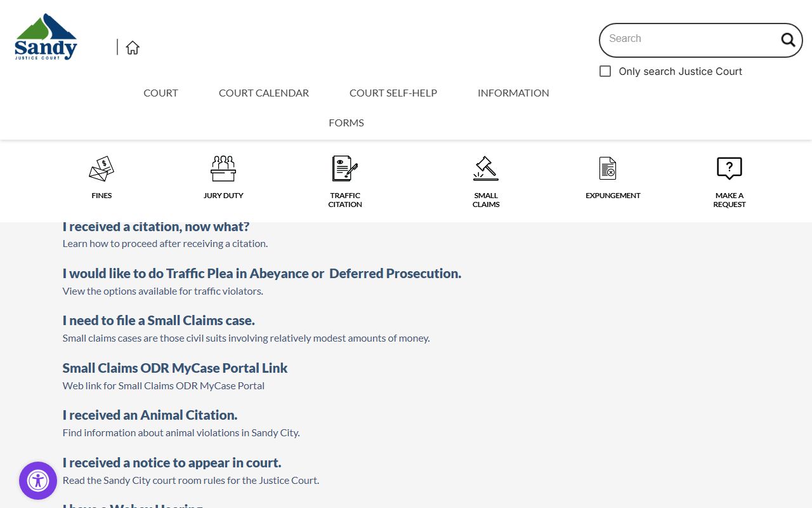Click the Sandy Justice Court logo
This screenshot has height=508, width=812.
(x=46, y=38)
